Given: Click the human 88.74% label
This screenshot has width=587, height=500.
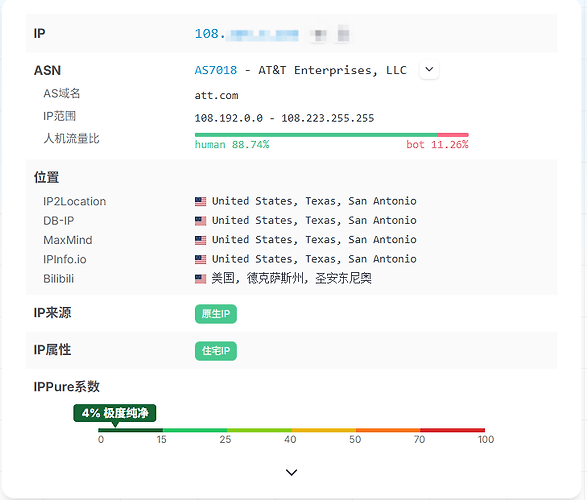Looking at the screenshot, I should pos(232,144).
